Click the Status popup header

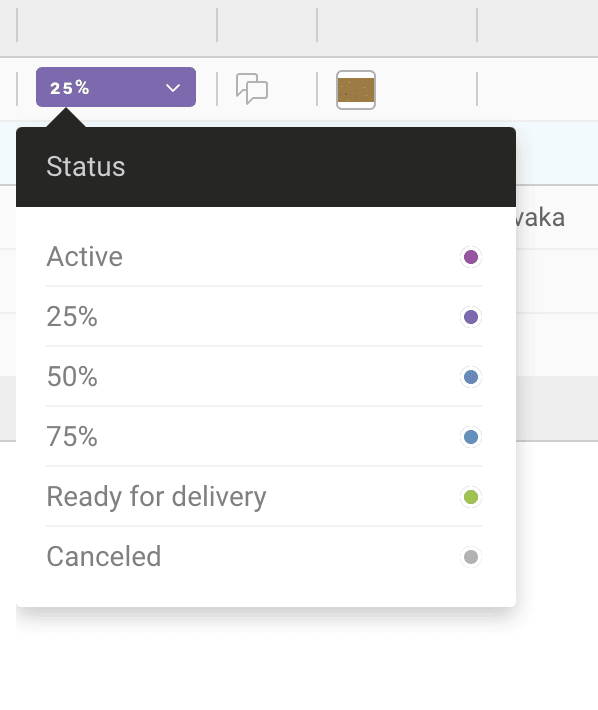point(266,167)
